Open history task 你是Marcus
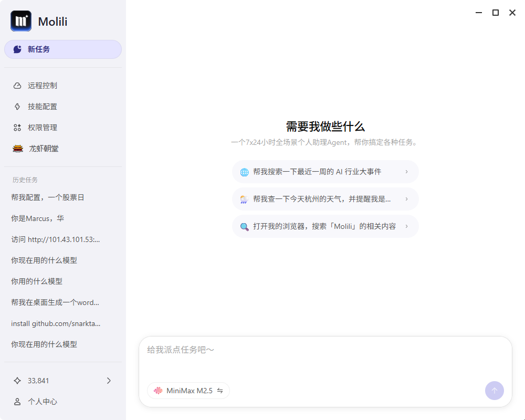525x420 pixels. [37, 218]
